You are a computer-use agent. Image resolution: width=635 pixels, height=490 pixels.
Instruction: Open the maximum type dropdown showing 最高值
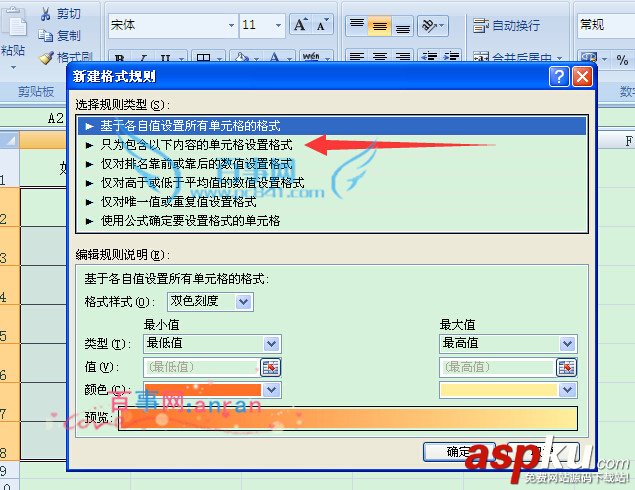click(x=508, y=344)
